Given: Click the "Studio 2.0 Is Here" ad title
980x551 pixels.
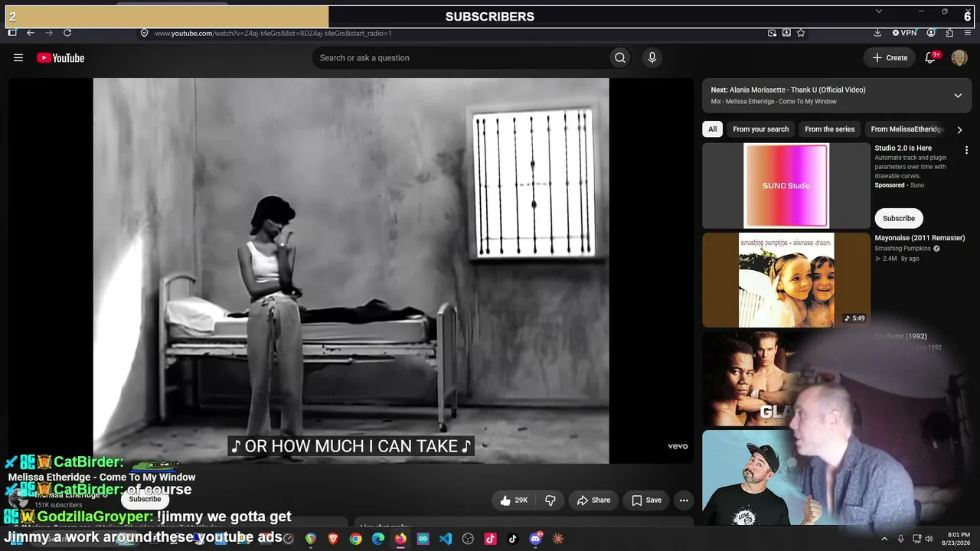Looking at the screenshot, I should pos(903,148).
